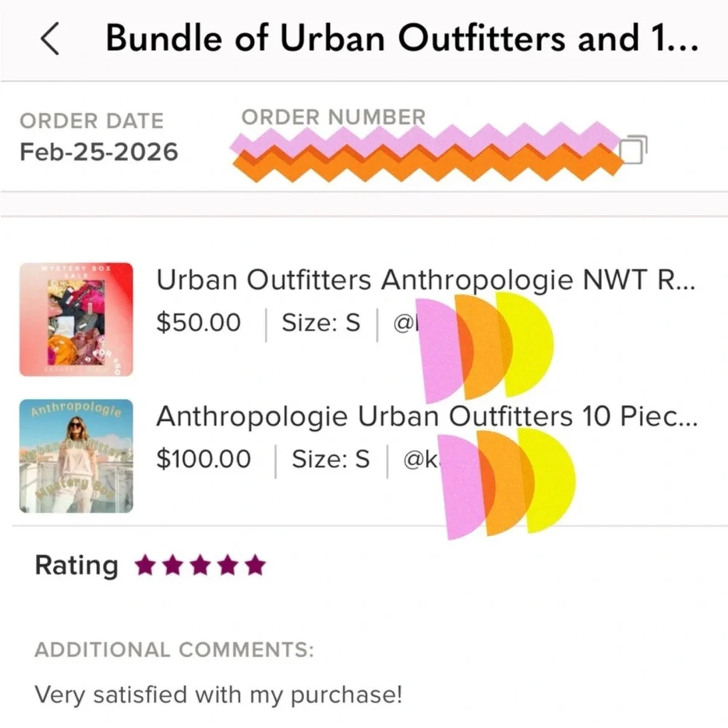Click the Size: S label on the first item

tap(321, 323)
